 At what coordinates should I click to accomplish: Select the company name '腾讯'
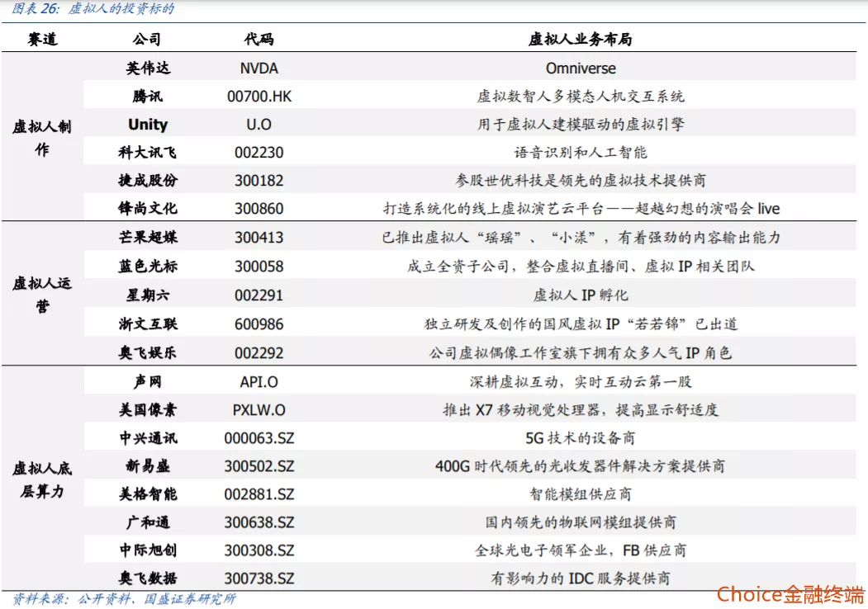coord(148,97)
